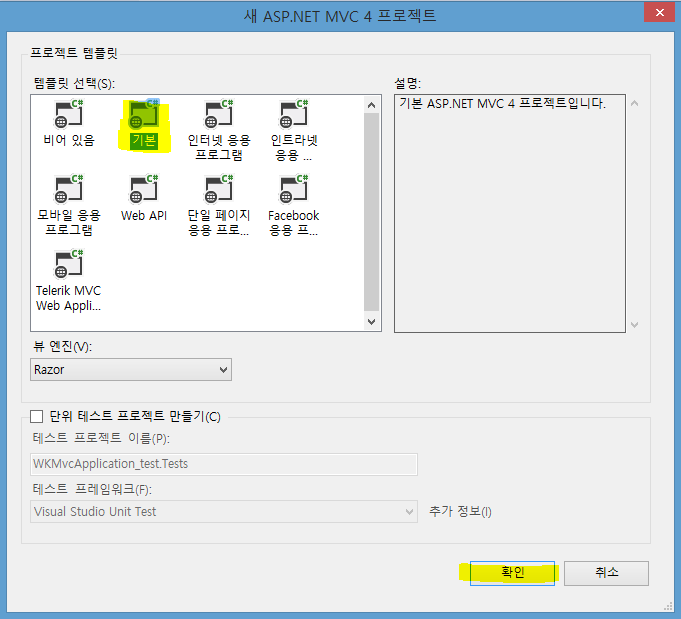
Task: Pick the Web API template icon
Action: click(144, 189)
